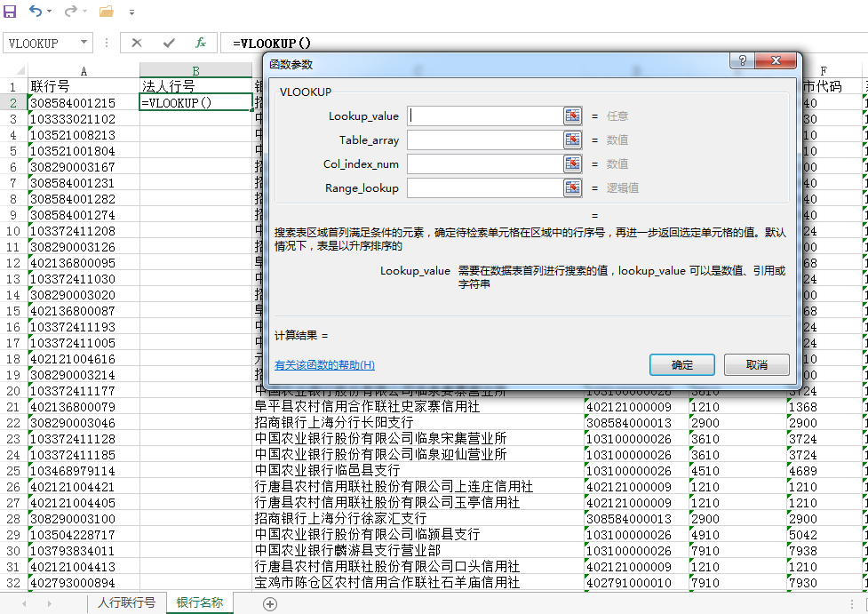
Task: Click the Open folder icon
Action: tap(106, 12)
